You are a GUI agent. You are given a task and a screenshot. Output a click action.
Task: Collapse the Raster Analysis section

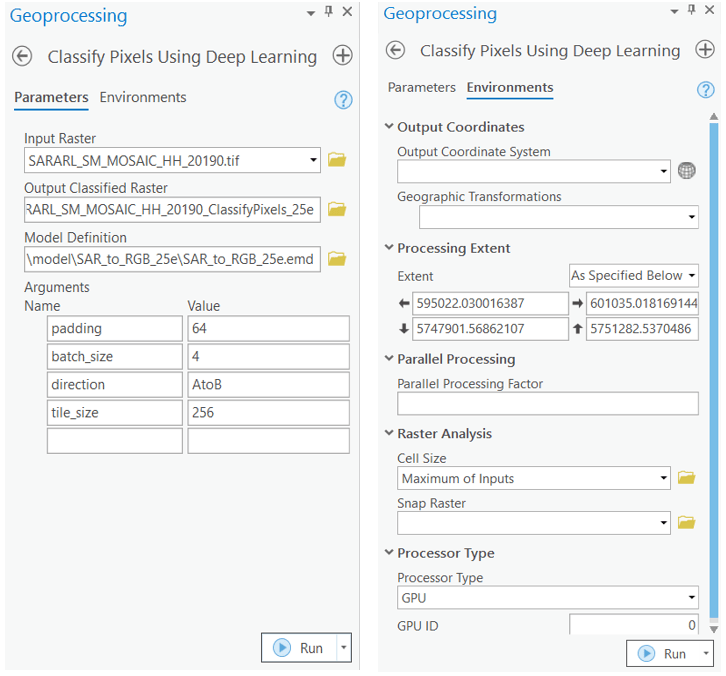[389, 434]
